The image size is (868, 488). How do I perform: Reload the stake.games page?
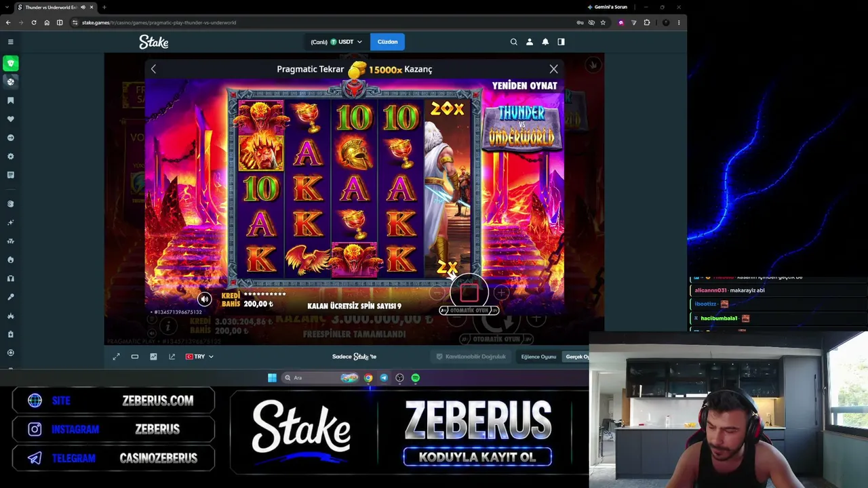(x=33, y=22)
